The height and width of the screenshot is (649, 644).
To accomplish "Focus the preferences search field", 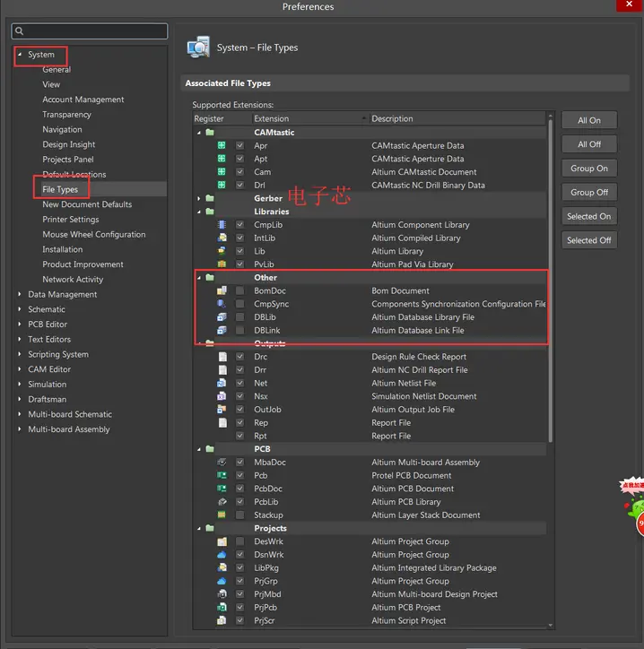I will point(90,31).
